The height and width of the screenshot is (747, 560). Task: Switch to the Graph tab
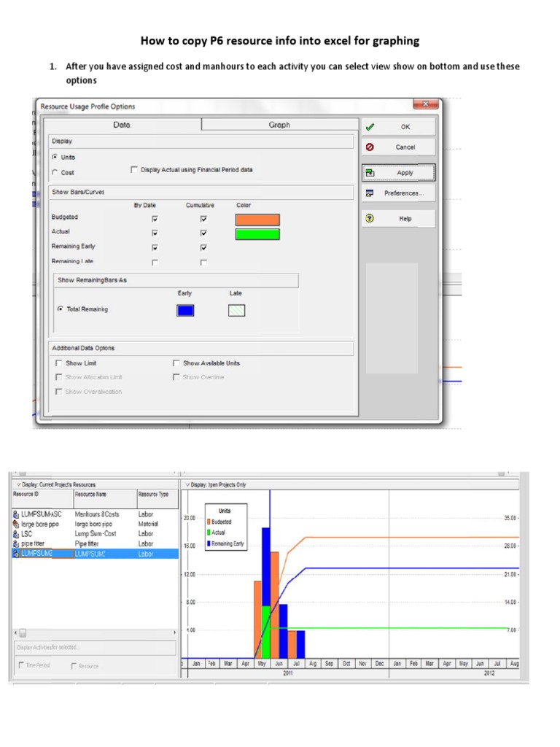279,125
